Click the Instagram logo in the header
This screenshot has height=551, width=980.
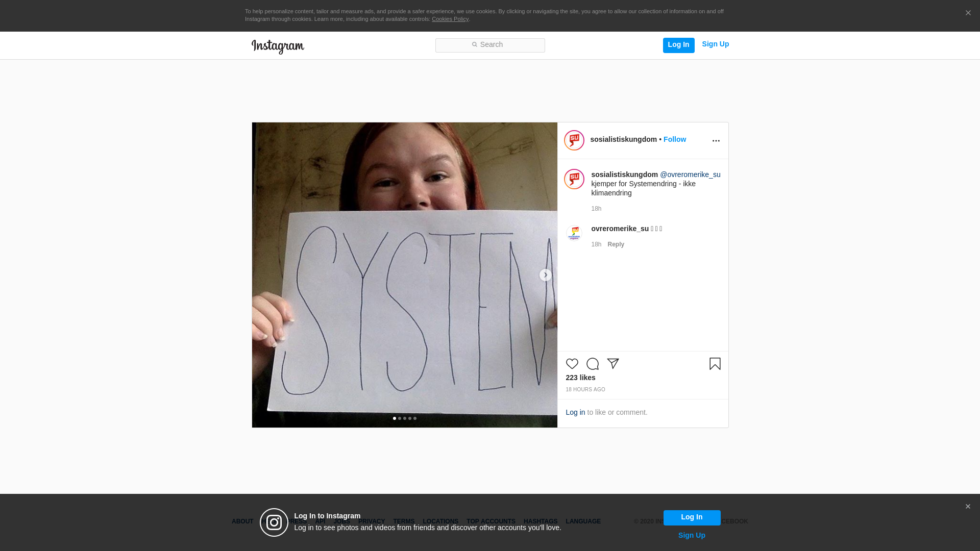tap(278, 47)
